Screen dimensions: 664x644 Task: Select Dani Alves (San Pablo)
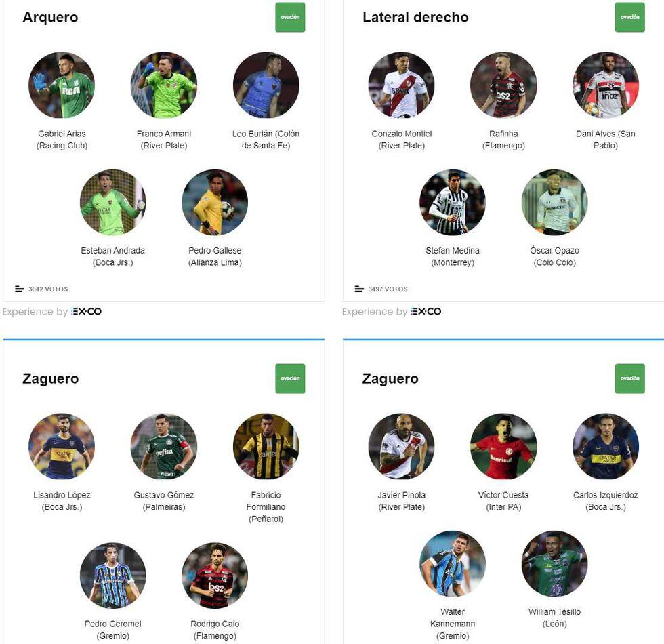point(606,85)
